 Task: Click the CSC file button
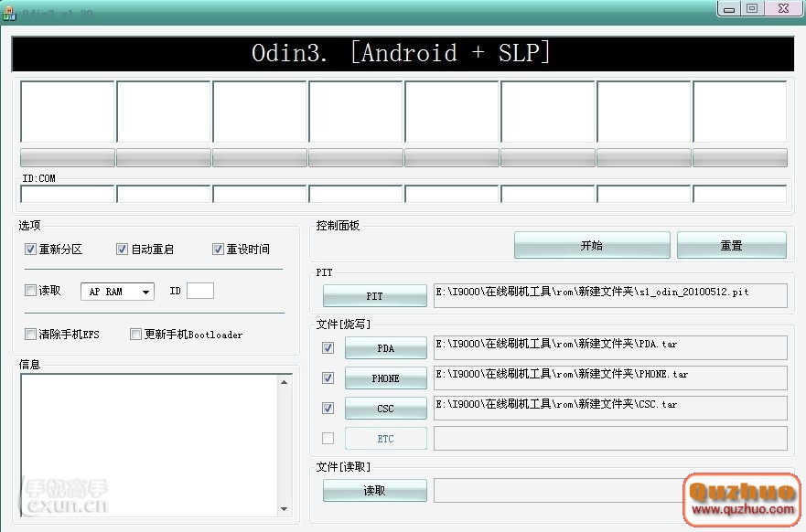click(x=385, y=409)
